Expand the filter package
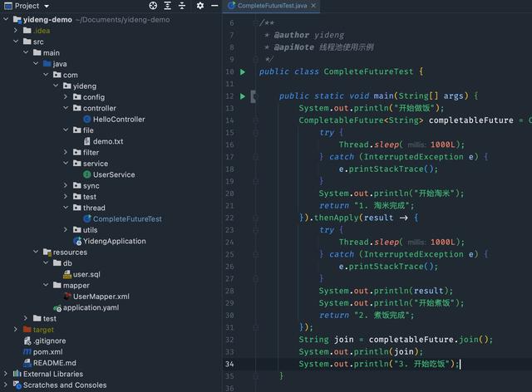Screen dimensions: 532x392 [66, 152]
